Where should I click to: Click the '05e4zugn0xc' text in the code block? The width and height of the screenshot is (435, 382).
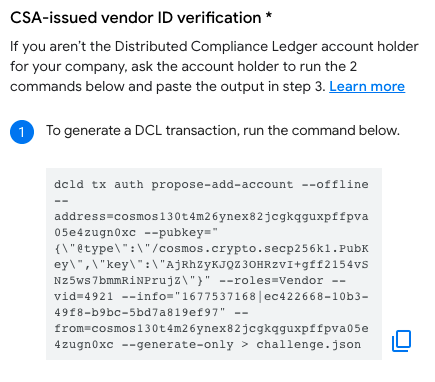click(95, 233)
